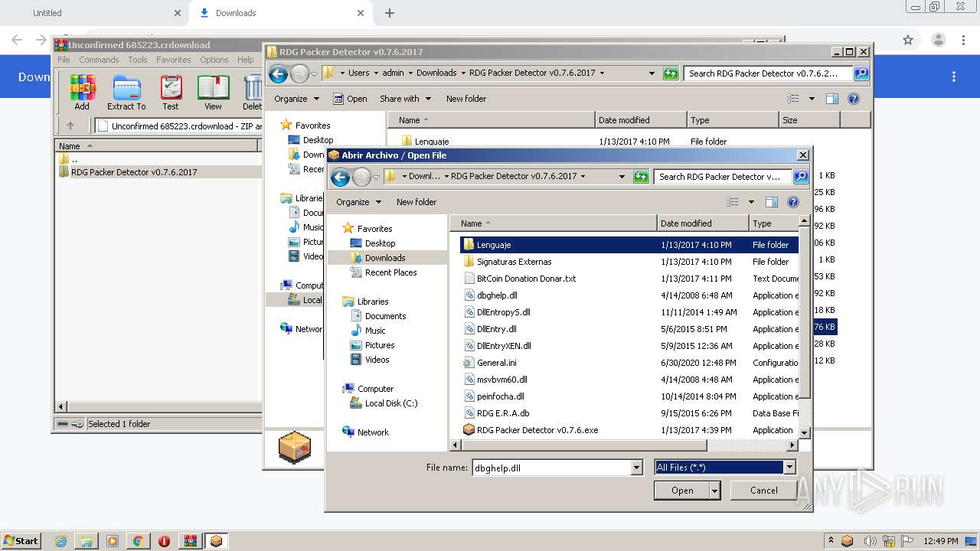
Task: Go back in the RDG Packer Detector Explorer window
Action: [279, 73]
